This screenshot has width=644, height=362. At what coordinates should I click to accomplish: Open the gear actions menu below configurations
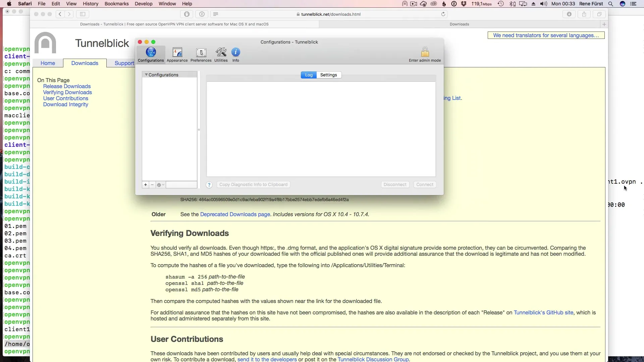[x=160, y=185]
